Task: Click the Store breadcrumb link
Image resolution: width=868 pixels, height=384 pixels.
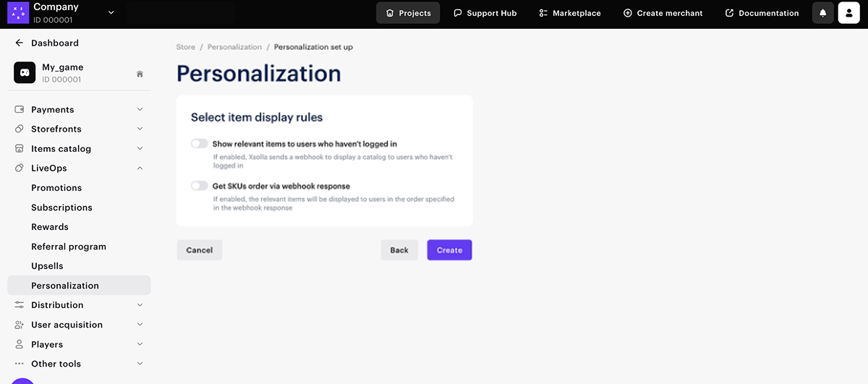Action: [x=186, y=47]
